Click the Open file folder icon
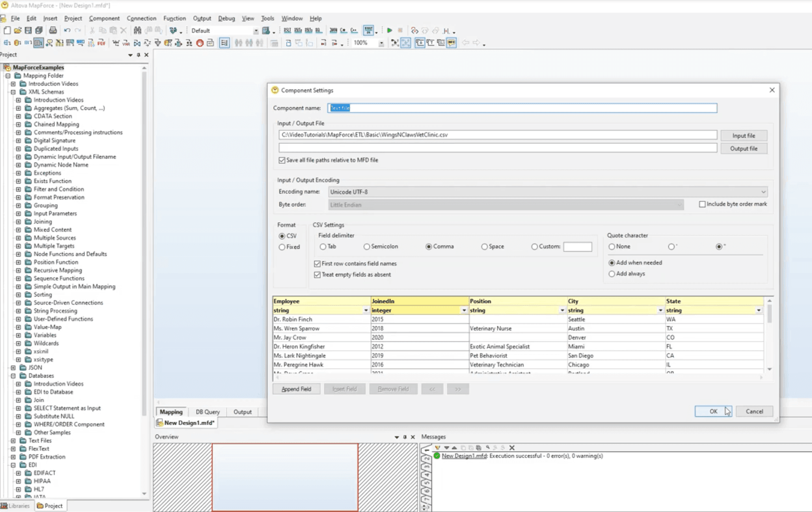The height and width of the screenshot is (512, 812). [x=17, y=30]
